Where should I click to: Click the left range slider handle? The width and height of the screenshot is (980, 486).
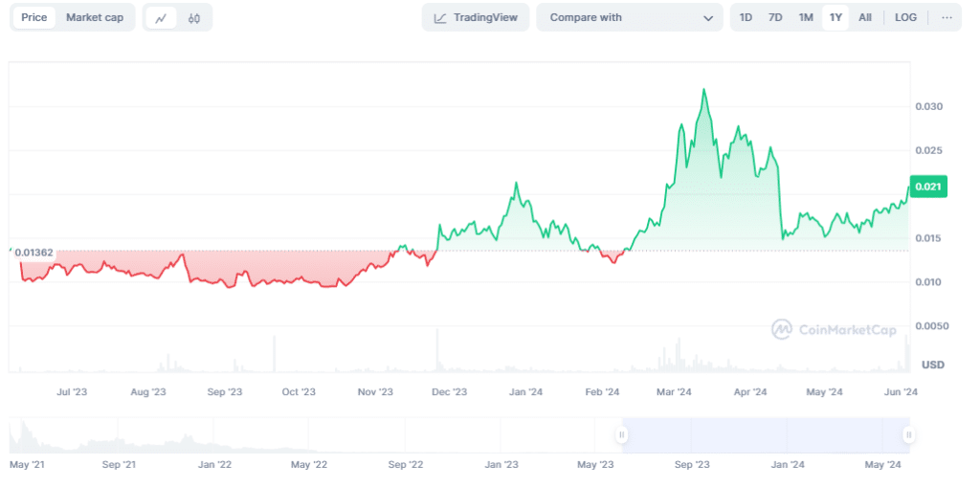(x=621, y=435)
